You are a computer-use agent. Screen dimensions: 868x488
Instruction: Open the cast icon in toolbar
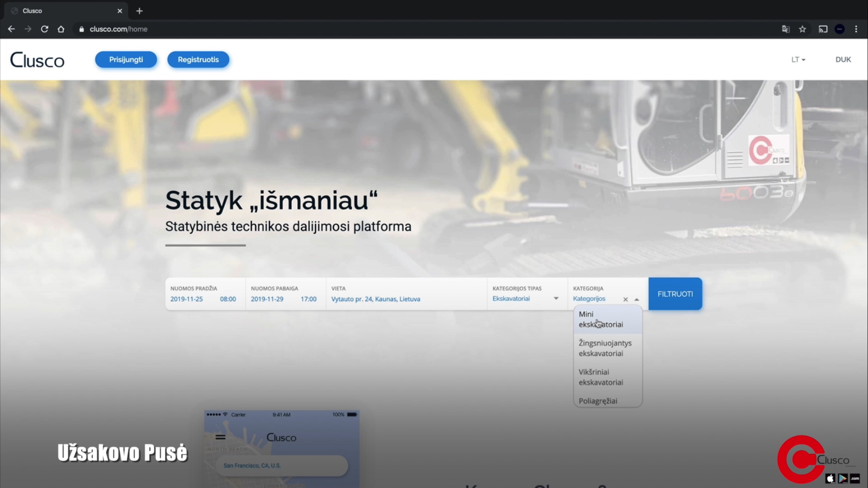[823, 29]
